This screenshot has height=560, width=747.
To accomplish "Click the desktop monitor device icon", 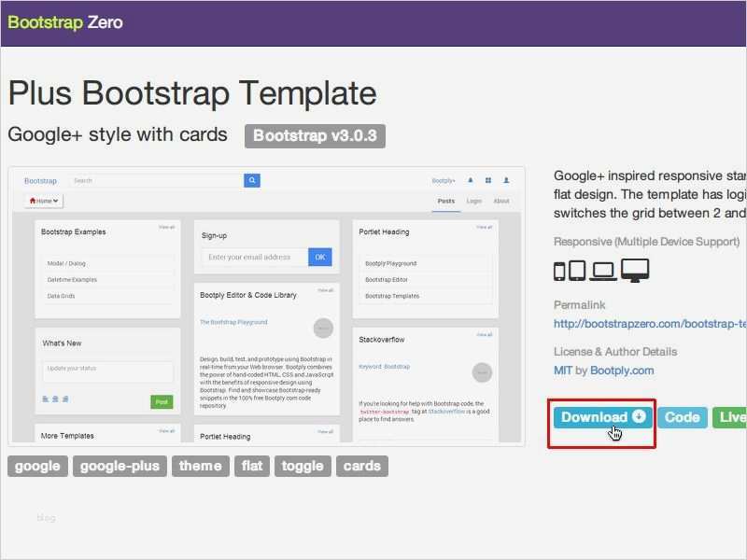I will coord(635,270).
